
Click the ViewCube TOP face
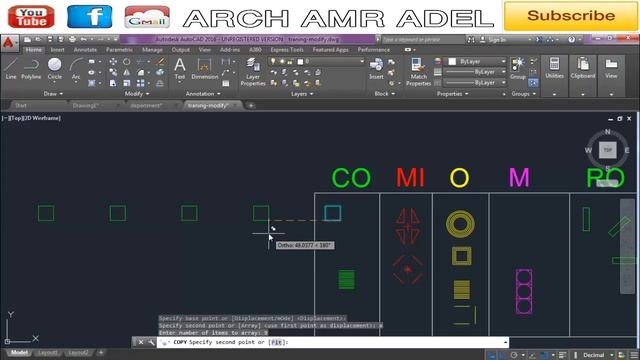[x=607, y=150]
